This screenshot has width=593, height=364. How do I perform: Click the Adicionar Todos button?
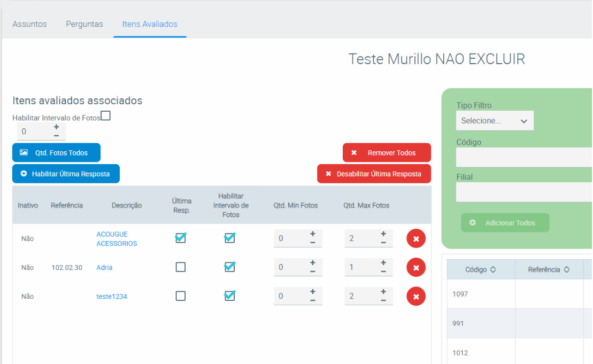point(505,223)
